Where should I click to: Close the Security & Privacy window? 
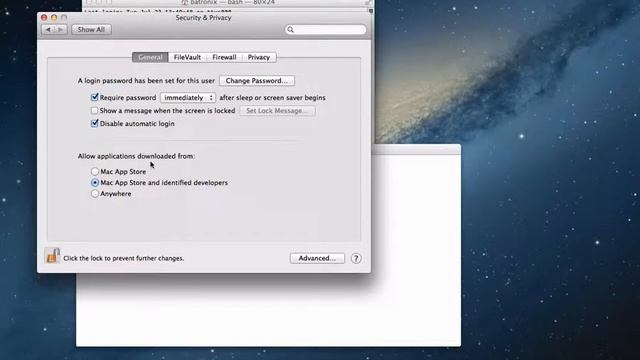pyautogui.click(x=44, y=18)
